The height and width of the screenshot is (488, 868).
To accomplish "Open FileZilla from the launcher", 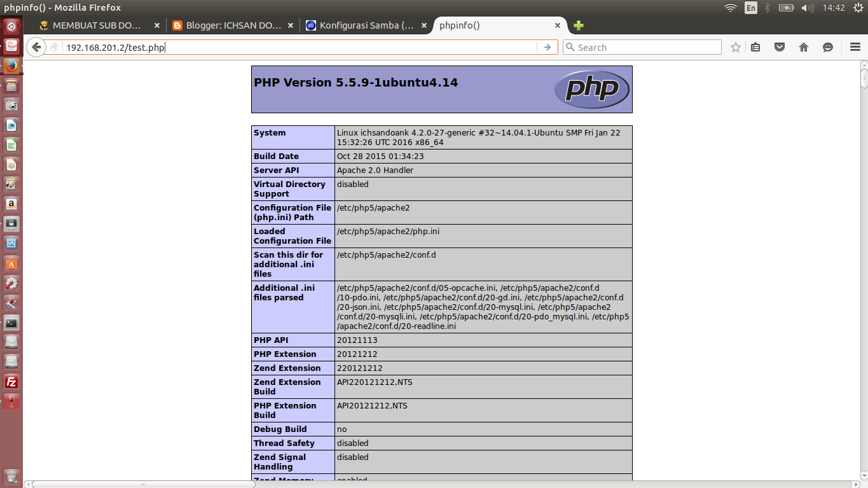I will click(11, 382).
